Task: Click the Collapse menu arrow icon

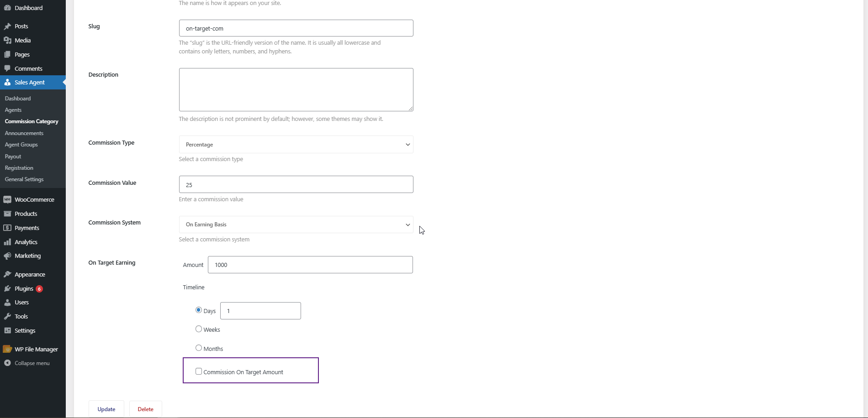Action: 7,363
